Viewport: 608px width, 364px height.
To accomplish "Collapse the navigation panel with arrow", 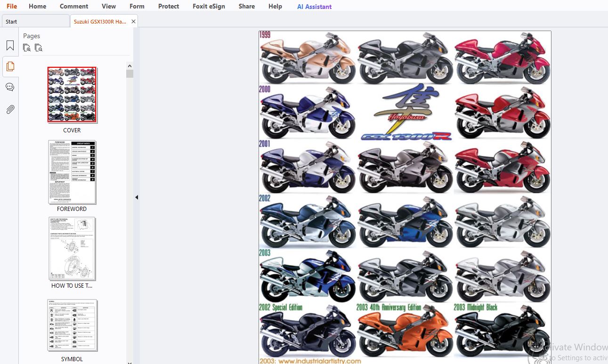I will click(x=137, y=197).
